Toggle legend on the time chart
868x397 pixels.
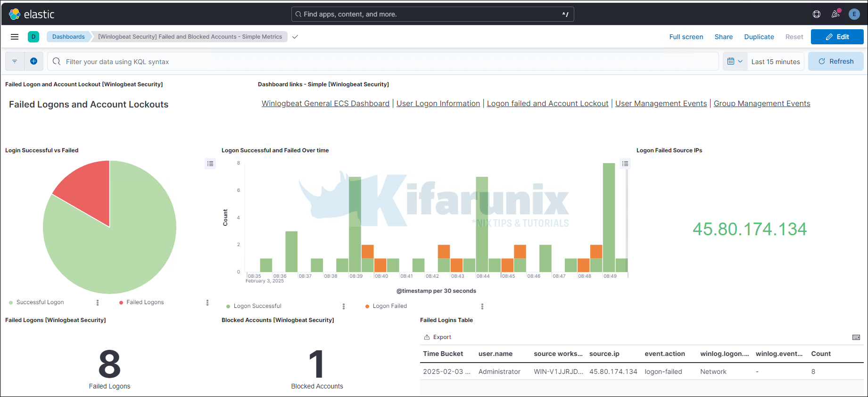point(625,164)
